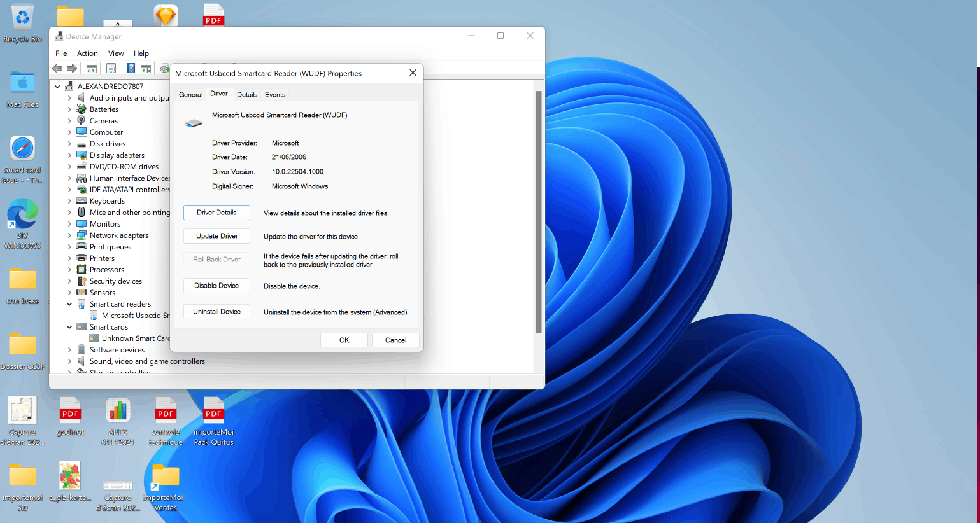
Task: Click the toolbar Forward arrow
Action: point(72,68)
